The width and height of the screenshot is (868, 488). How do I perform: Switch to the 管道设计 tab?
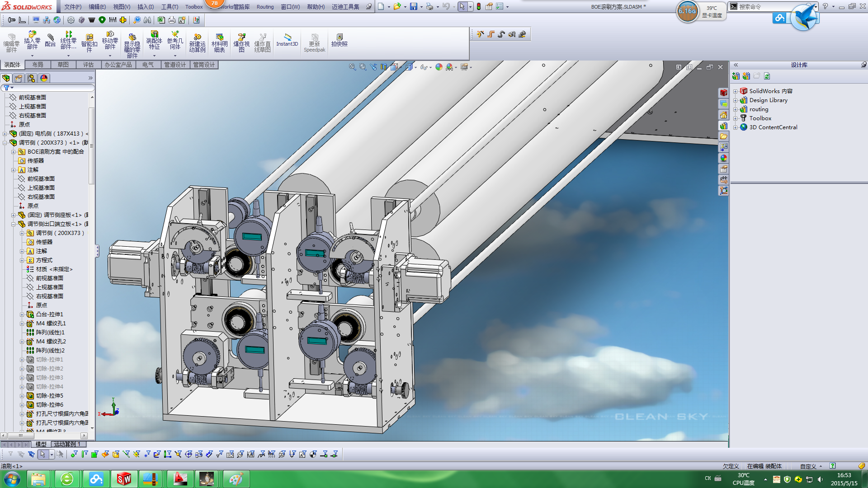[175, 65]
